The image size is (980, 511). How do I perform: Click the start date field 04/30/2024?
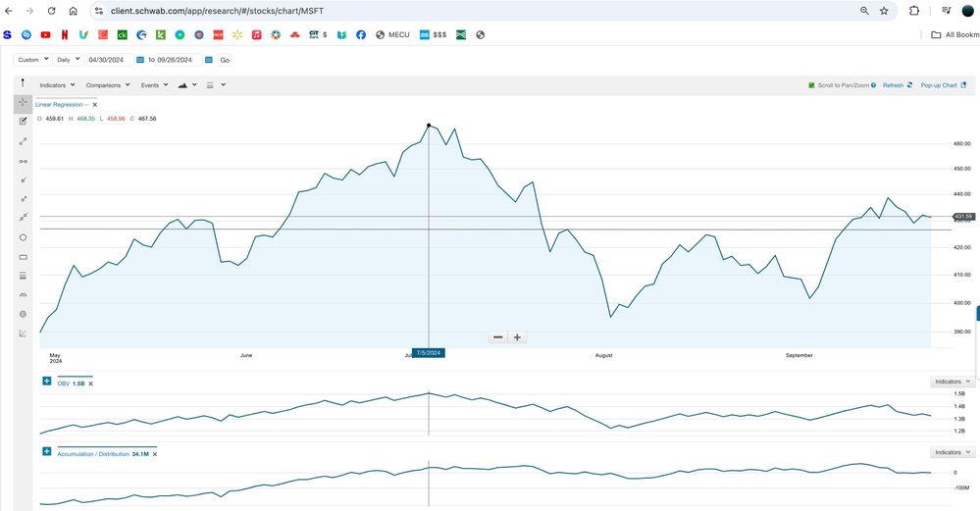pos(109,60)
